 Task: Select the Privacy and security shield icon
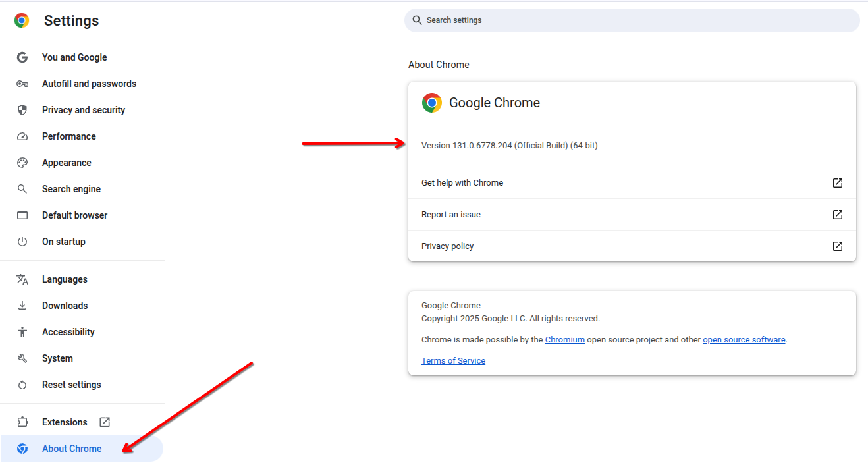tap(22, 110)
